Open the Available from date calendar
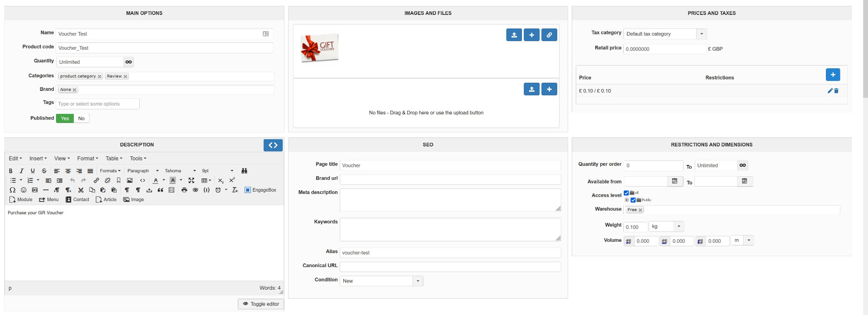Image resolution: width=868 pixels, height=315 pixels. (674, 181)
